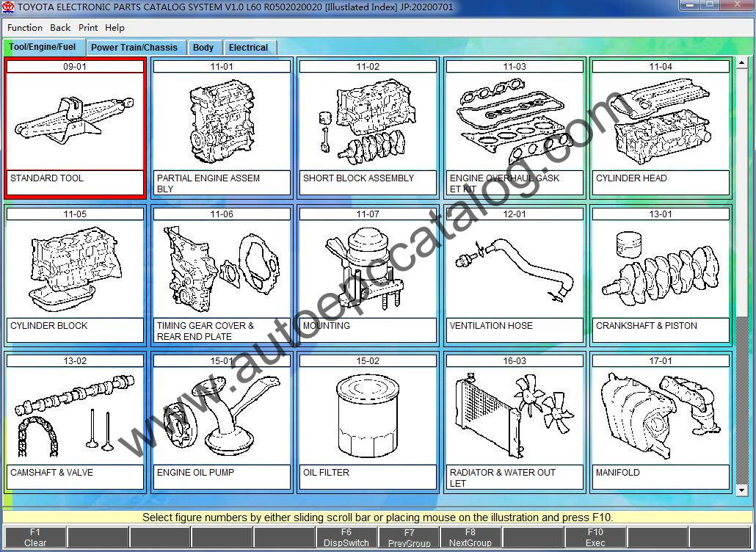Open the Ventilation Hose illustration
The height and width of the screenshot is (552, 756).
515,269
